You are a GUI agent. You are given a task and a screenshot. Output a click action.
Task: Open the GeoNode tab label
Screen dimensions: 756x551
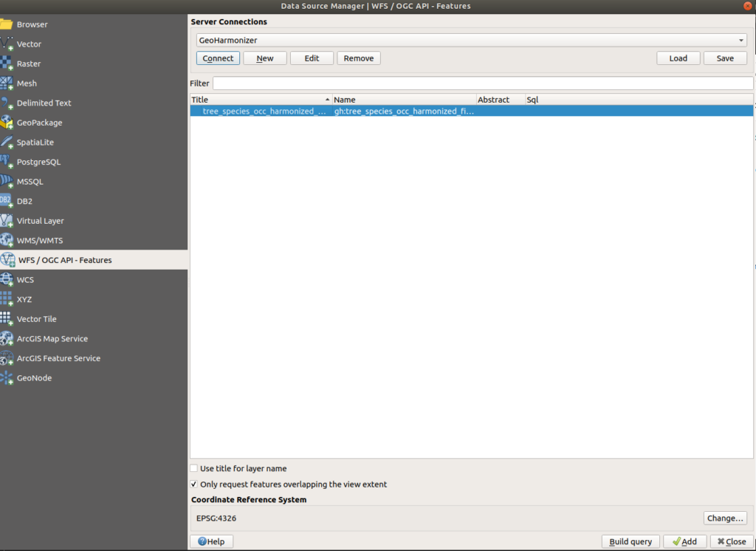point(34,377)
